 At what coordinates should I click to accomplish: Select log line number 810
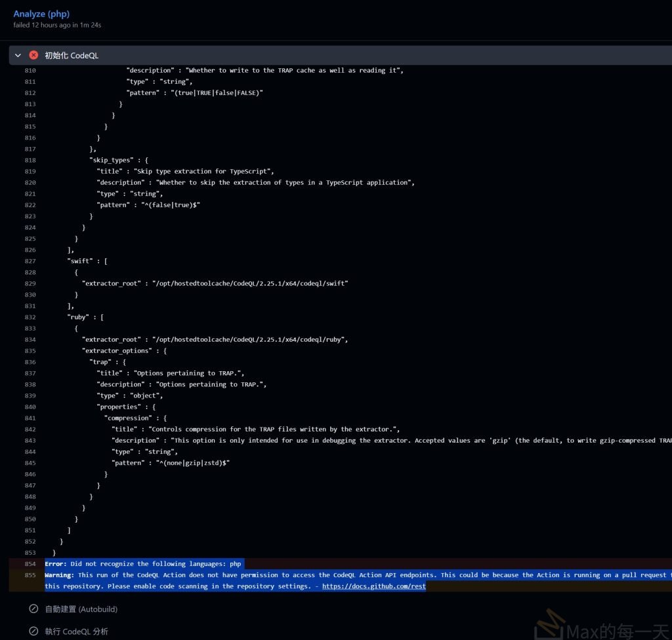tap(30, 70)
